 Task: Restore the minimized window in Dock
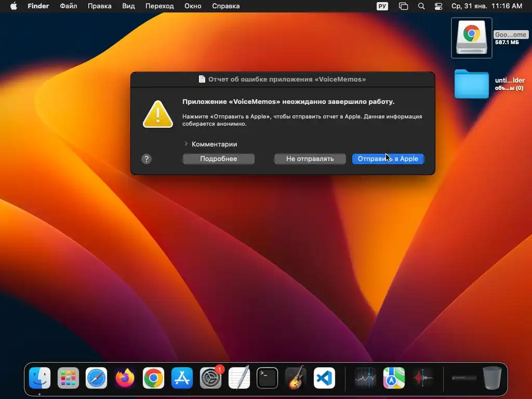pos(464,378)
